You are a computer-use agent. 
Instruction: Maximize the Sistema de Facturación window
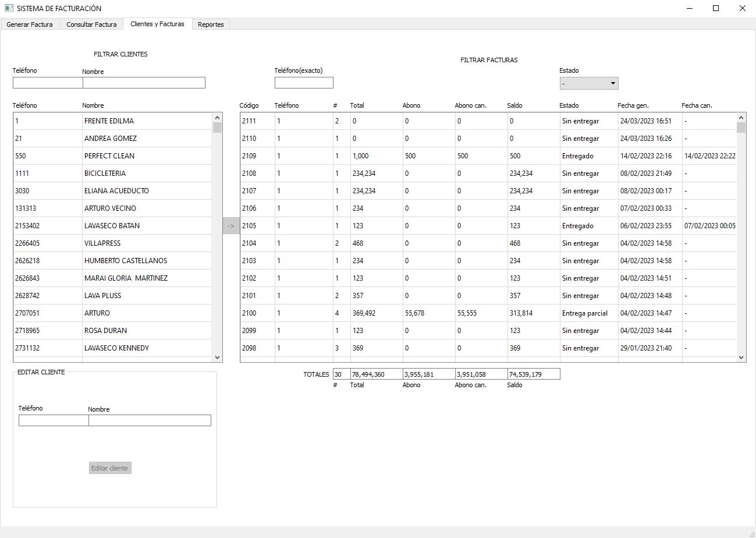coord(716,8)
